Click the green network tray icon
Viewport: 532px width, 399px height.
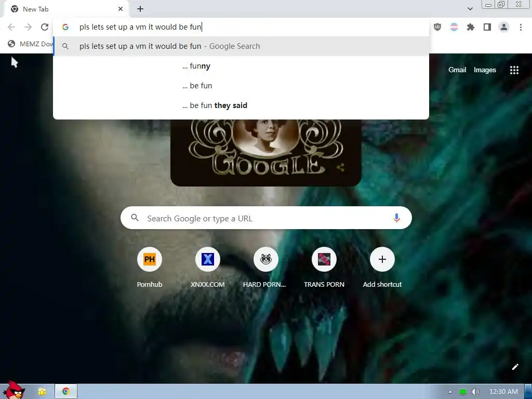pyautogui.click(x=462, y=392)
